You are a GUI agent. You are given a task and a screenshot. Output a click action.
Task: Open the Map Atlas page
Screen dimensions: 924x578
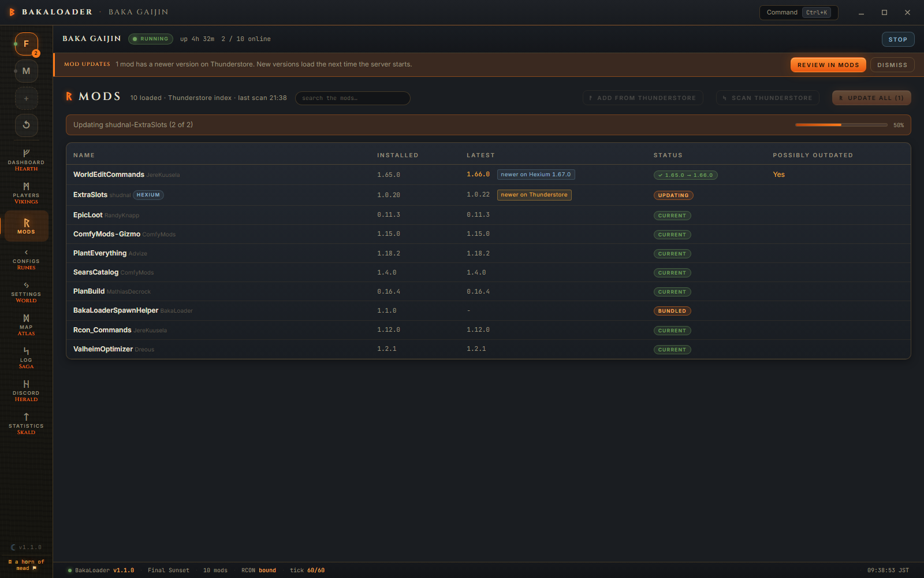click(x=26, y=325)
